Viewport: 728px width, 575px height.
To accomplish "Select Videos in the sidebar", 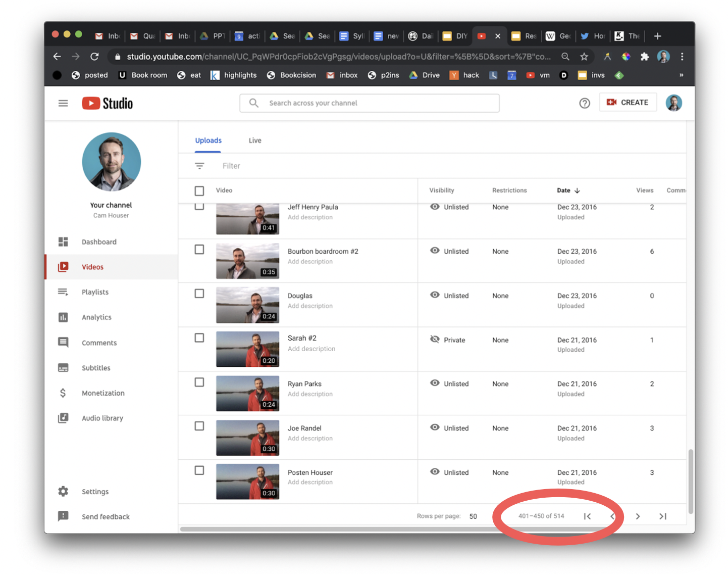I will pos(111,267).
